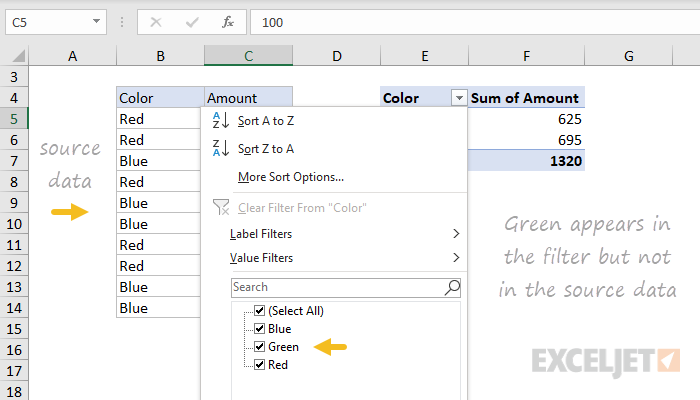Click the formula bar cancel X icon
The image size is (700, 400).
point(156,21)
